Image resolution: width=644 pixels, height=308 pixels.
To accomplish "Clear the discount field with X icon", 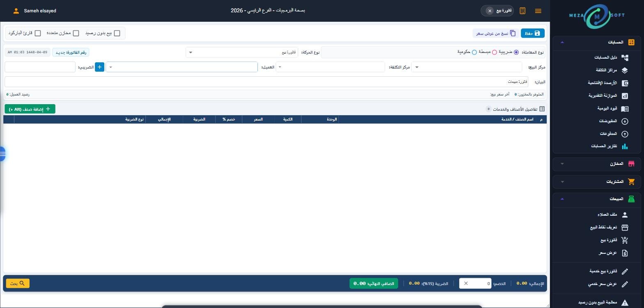I will click(466, 283).
